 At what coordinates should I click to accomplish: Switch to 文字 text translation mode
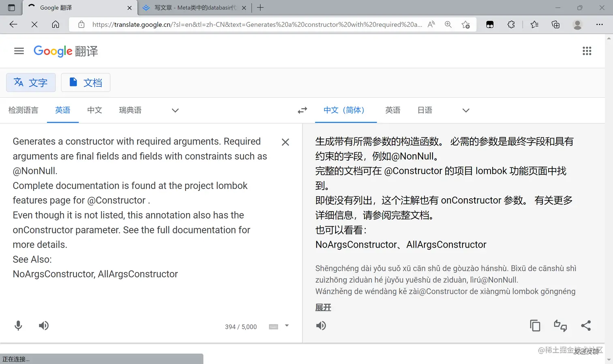pos(31,83)
